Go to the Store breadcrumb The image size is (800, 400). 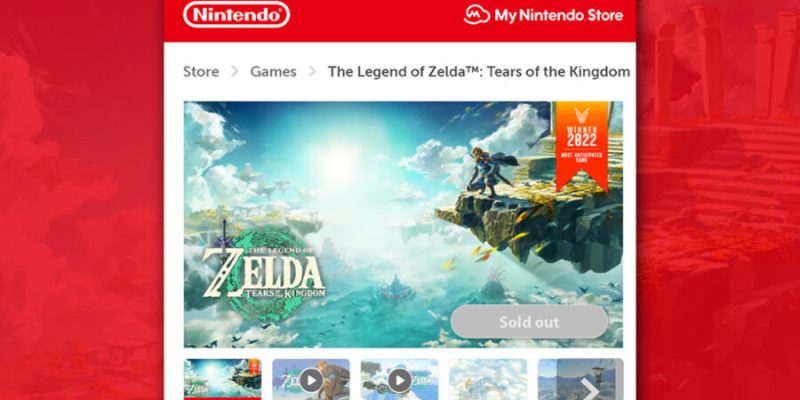click(x=201, y=72)
